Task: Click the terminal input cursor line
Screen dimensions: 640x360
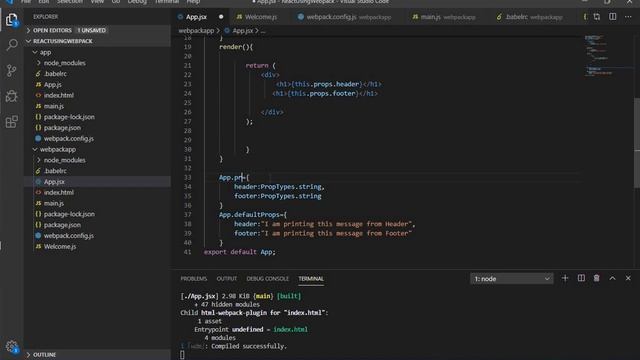Action: (182, 355)
